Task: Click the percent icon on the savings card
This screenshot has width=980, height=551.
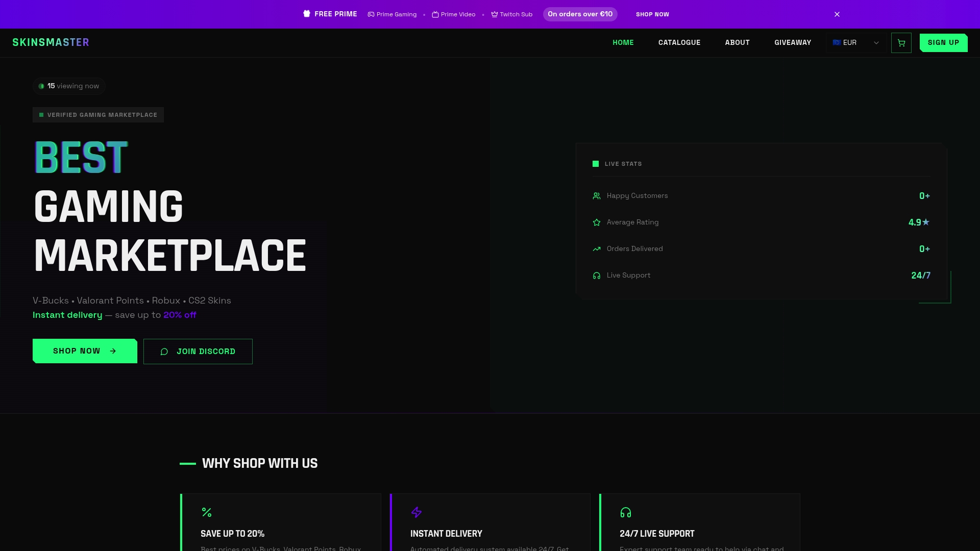Action: pyautogui.click(x=207, y=512)
